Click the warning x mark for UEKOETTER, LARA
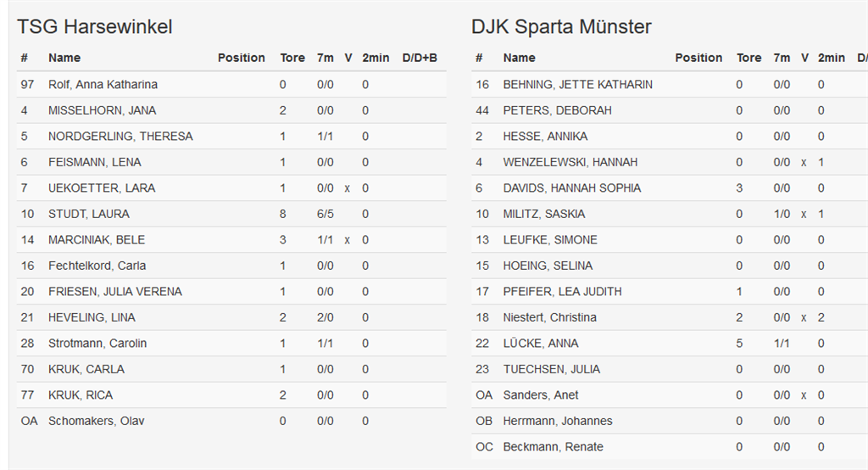The width and height of the screenshot is (868, 470). (x=348, y=188)
